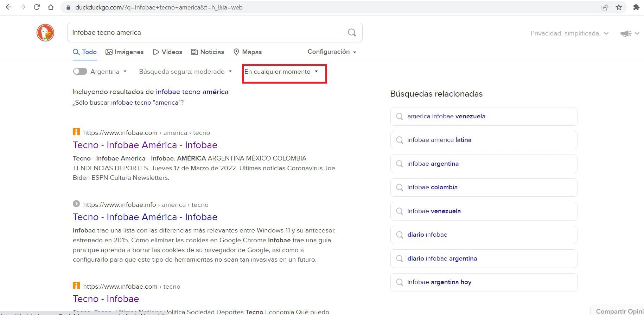This screenshot has width=644, height=315.
Task: Open the infobae tecno américa suggested link
Action: point(192,92)
